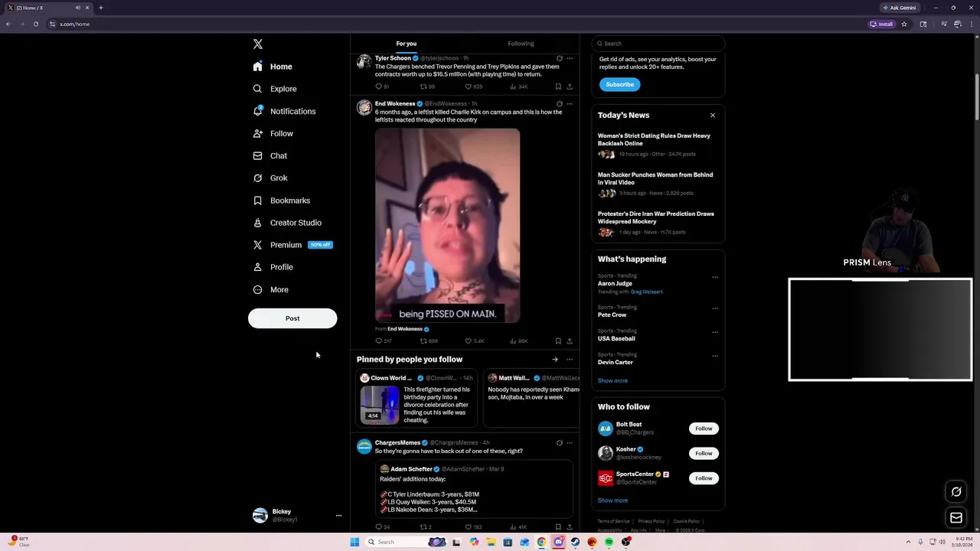Viewport: 980px width, 551px height.
Task: Open more options on Tyler Schoon post
Action: pyautogui.click(x=570, y=58)
